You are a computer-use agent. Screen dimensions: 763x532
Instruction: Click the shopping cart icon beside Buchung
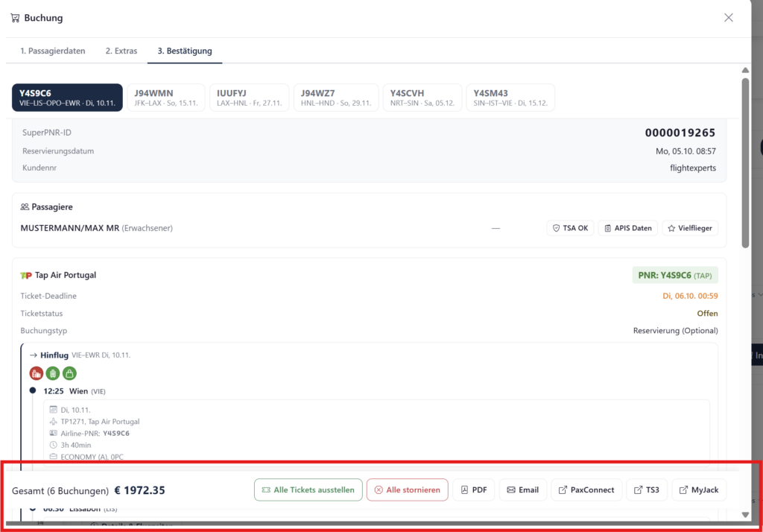(x=15, y=18)
